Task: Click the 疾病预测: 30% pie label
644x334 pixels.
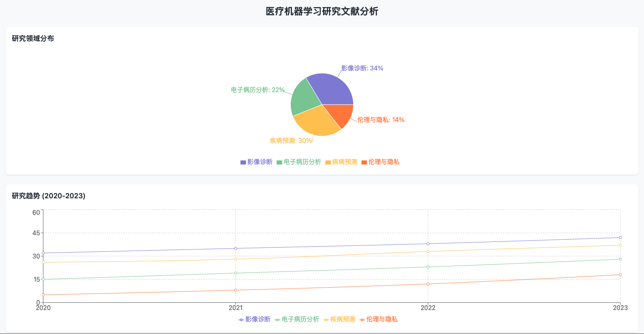Action: (x=291, y=141)
